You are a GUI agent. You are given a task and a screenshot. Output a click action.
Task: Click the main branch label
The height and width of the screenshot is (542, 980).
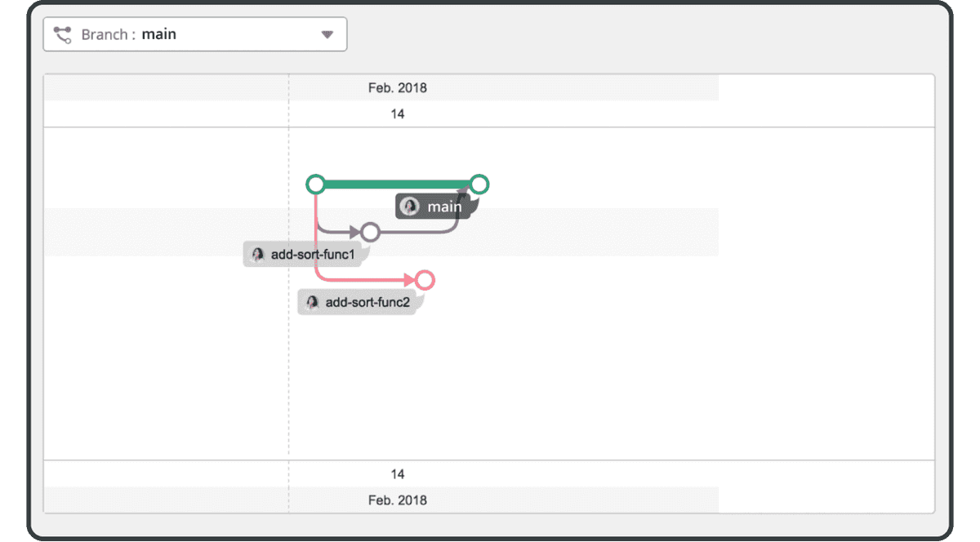point(434,207)
